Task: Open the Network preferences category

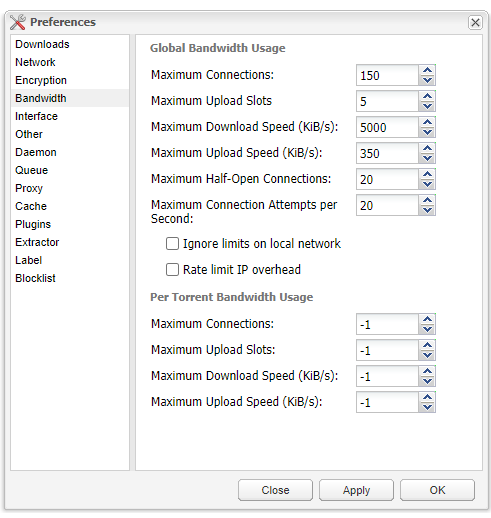Action: (x=70, y=62)
